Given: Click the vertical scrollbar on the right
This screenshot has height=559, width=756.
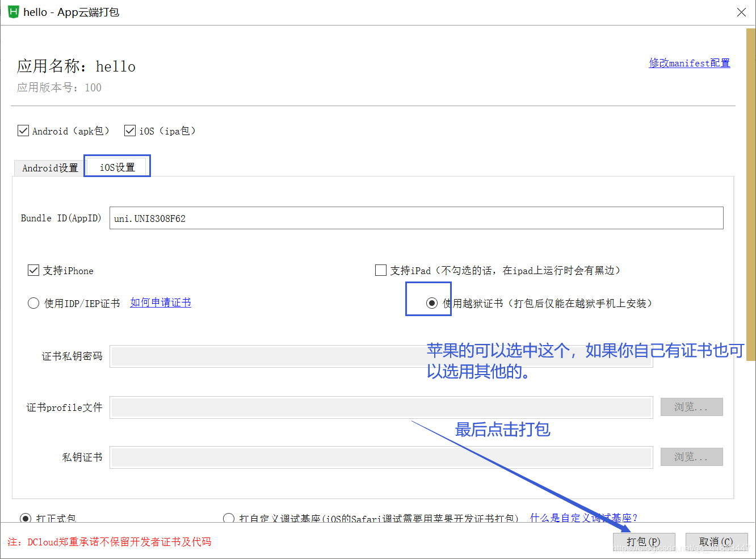Looking at the screenshot, I should pyautogui.click(x=750, y=195).
